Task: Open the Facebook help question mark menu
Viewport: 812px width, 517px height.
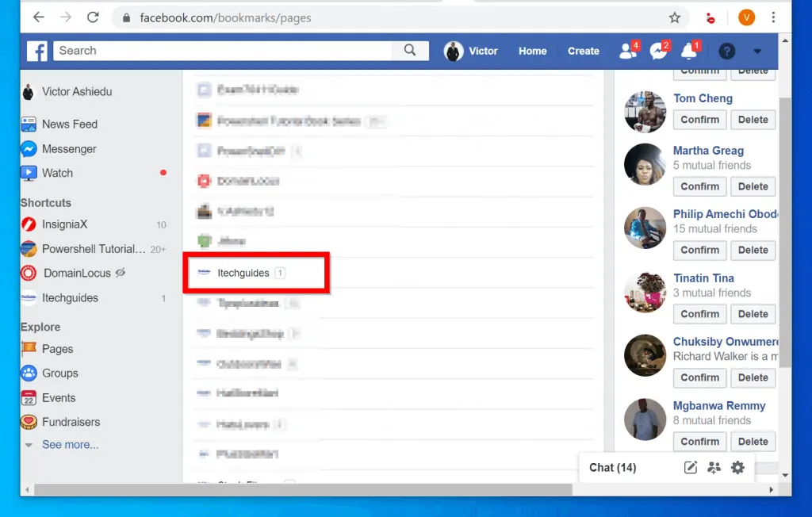Action: click(726, 51)
